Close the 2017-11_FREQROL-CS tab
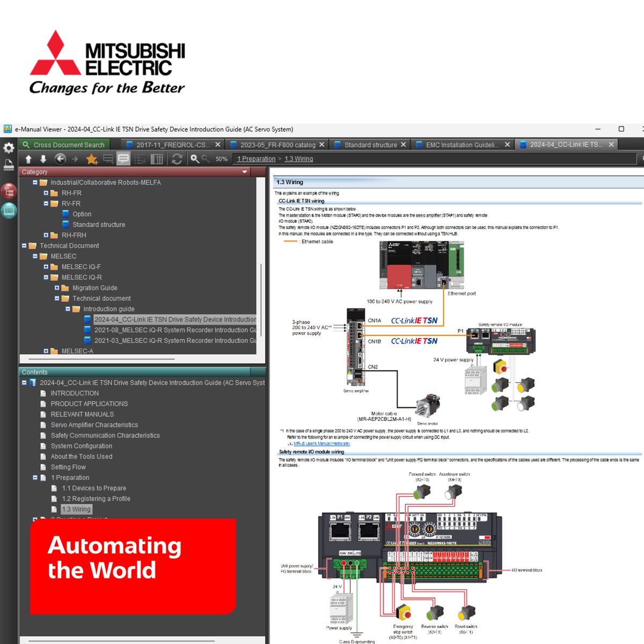This screenshot has height=644, width=644. tap(218, 145)
